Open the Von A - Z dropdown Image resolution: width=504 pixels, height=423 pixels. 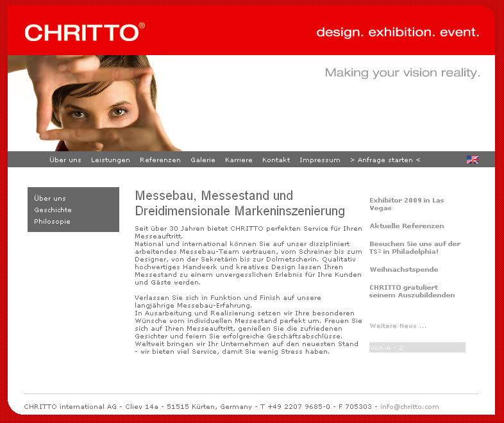(417, 347)
